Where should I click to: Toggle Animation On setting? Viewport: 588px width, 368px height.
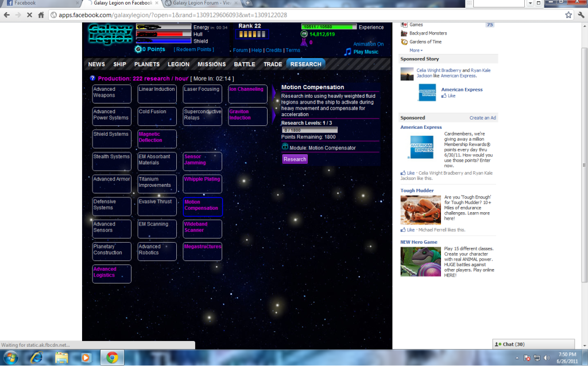click(x=368, y=44)
